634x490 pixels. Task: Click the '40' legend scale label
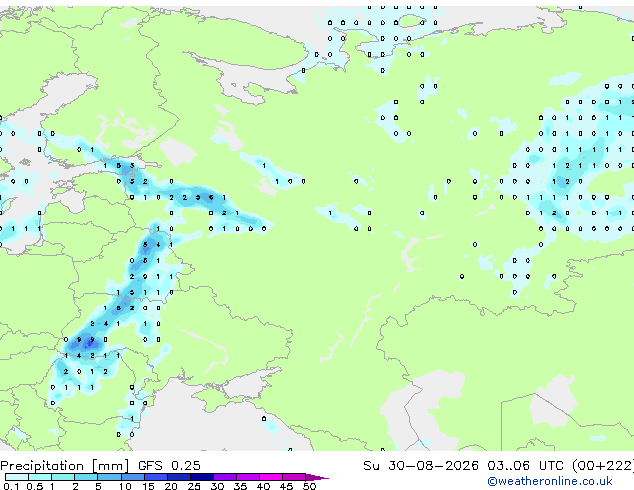click(x=263, y=486)
